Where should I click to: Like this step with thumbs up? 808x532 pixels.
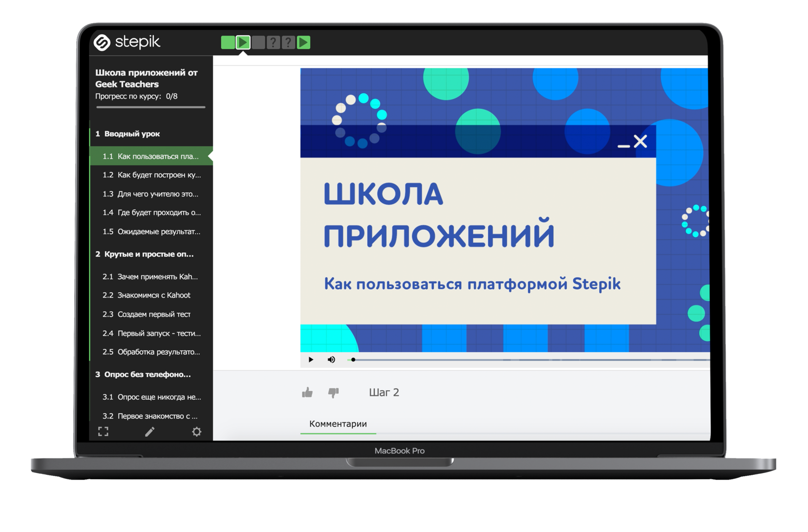click(x=307, y=393)
